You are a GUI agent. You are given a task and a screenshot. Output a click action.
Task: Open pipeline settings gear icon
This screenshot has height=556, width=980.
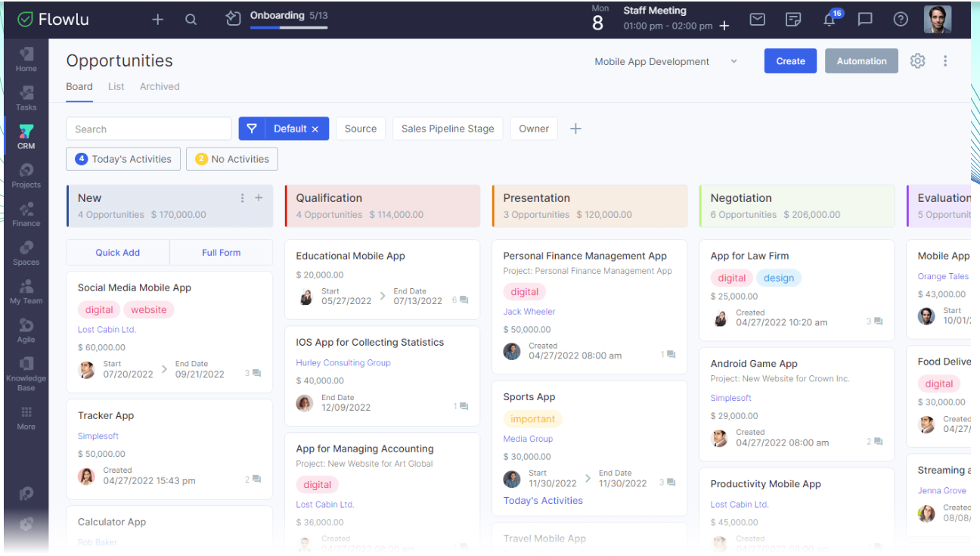point(917,61)
